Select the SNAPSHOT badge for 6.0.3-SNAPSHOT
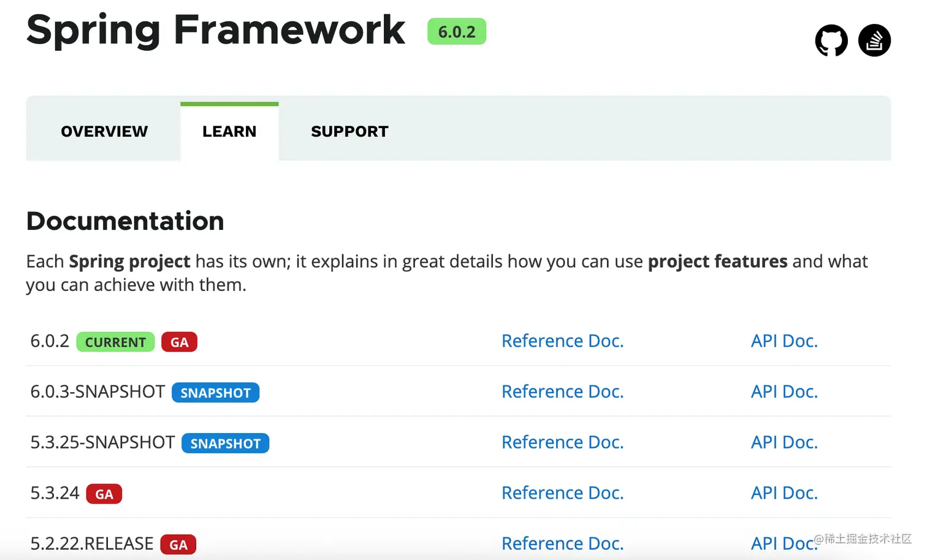927x560 pixels. pyautogui.click(x=215, y=392)
